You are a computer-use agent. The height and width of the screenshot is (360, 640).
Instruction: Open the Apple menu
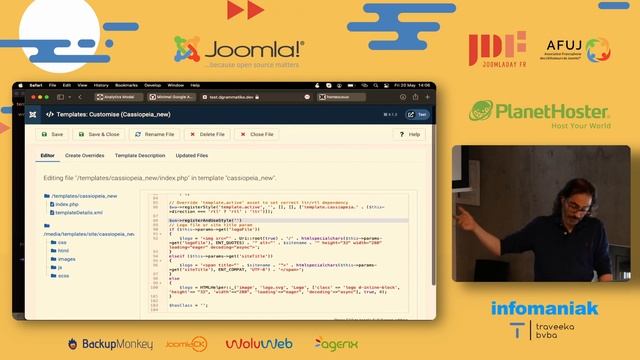pos(20,85)
